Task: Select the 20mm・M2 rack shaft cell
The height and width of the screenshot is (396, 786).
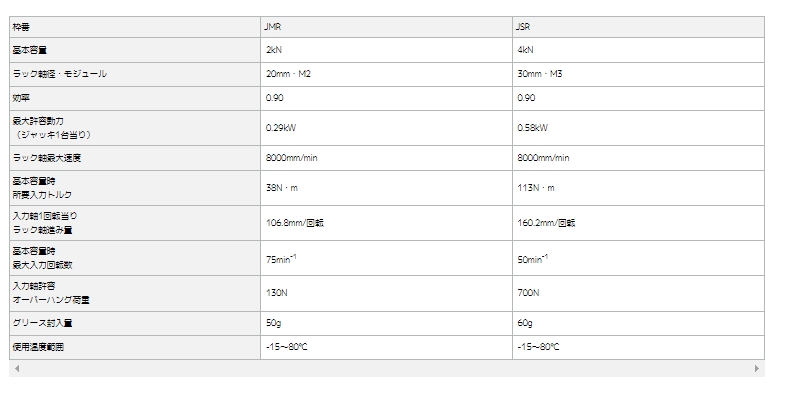Action: (386, 74)
